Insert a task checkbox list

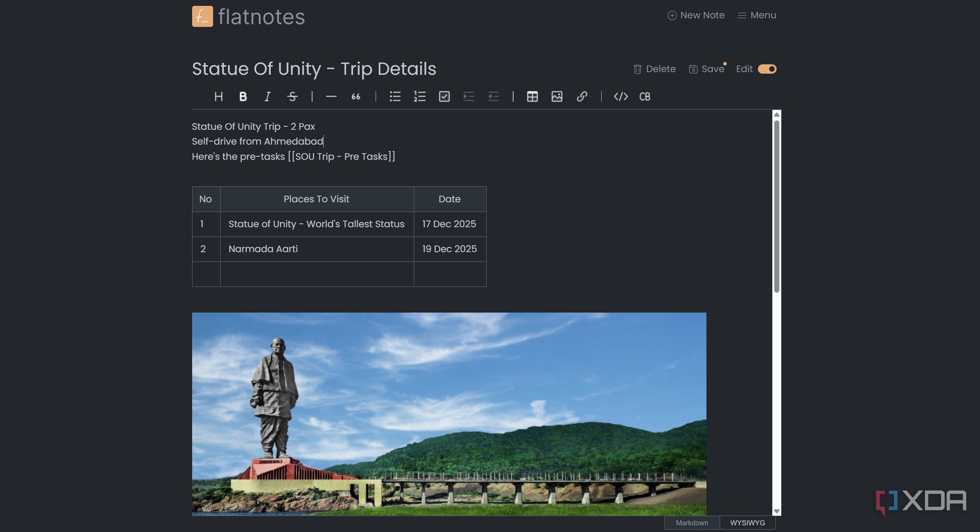pyautogui.click(x=444, y=97)
